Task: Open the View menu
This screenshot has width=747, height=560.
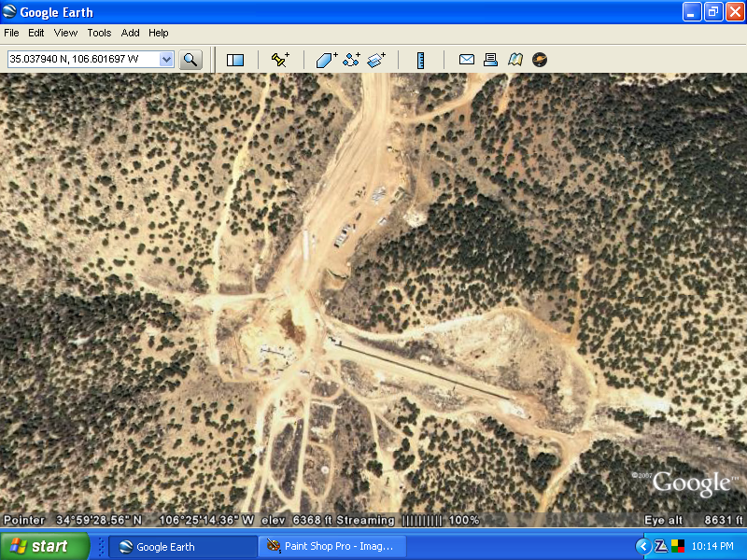Action: tap(65, 33)
